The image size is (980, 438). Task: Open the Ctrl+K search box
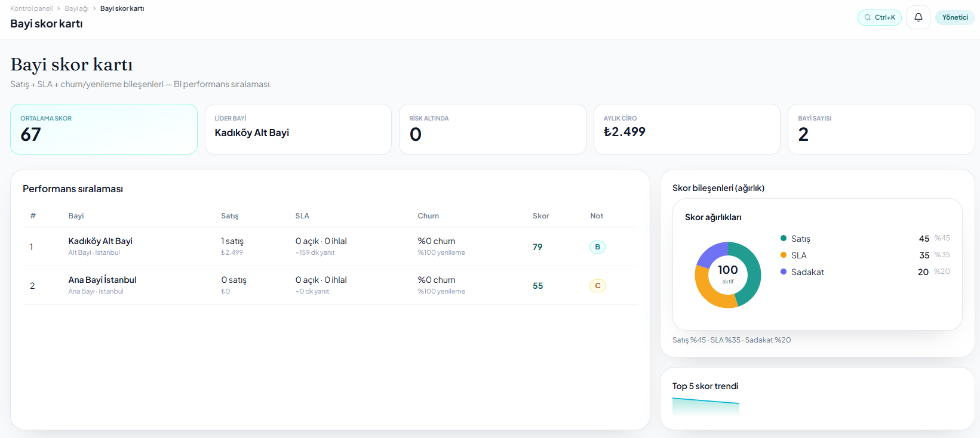(x=880, y=17)
